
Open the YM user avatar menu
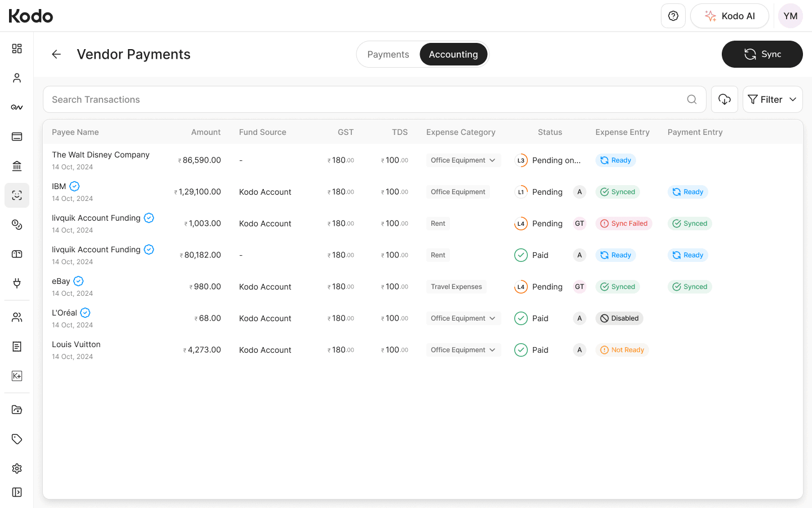(791, 16)
